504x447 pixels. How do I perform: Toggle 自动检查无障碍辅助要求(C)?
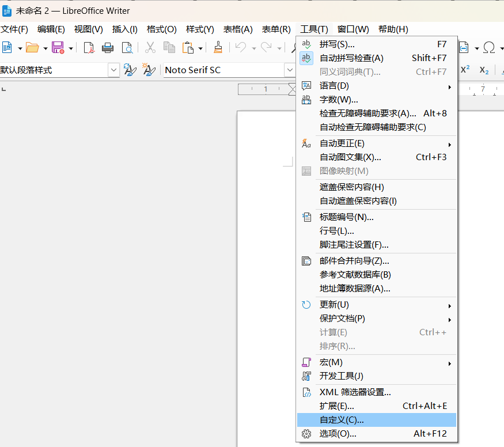click(376, 127)
